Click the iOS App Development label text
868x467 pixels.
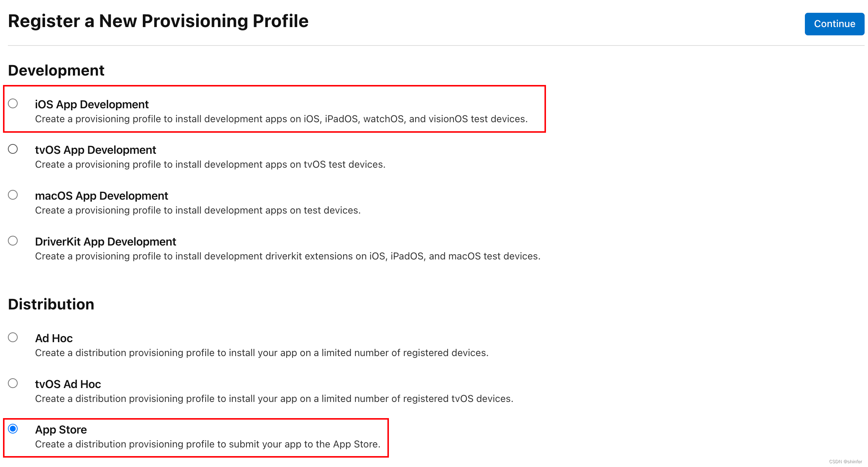91,104
